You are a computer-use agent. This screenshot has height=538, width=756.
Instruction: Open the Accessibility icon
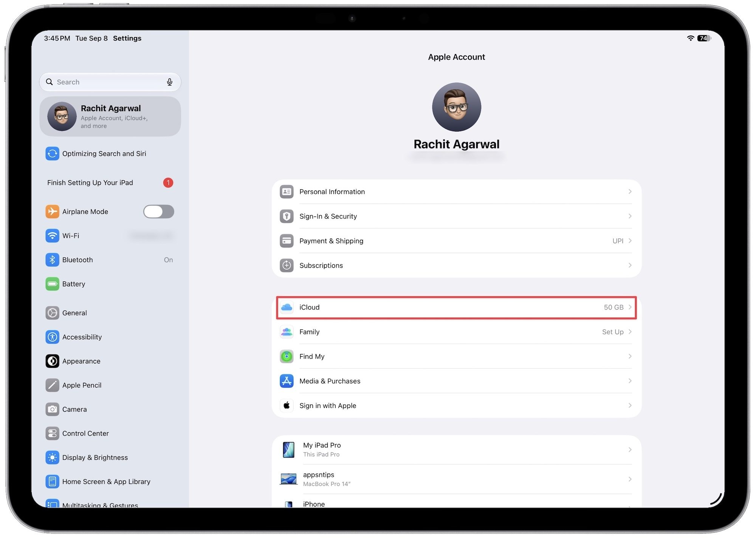[x=52, y=337]
